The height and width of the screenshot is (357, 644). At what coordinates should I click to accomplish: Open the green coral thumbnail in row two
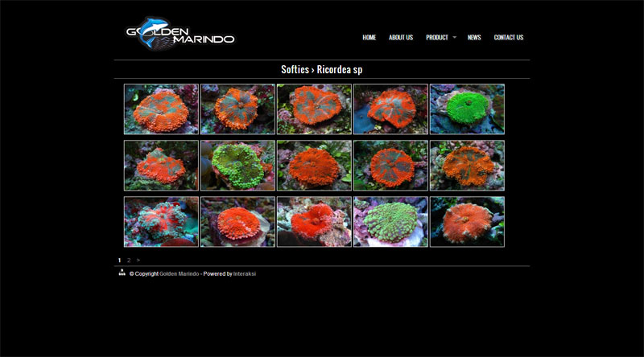coord(237,166)
